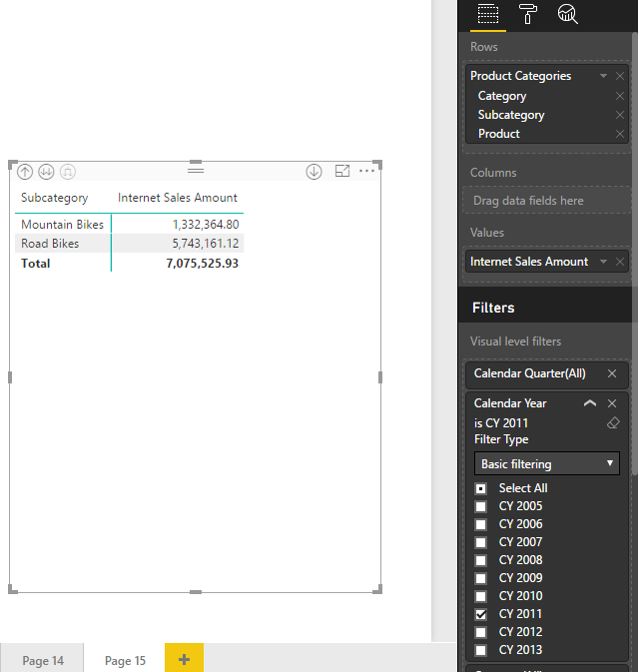Click the Focus mode icon
The width and height of the screenshot is (638, 672).
342,171
